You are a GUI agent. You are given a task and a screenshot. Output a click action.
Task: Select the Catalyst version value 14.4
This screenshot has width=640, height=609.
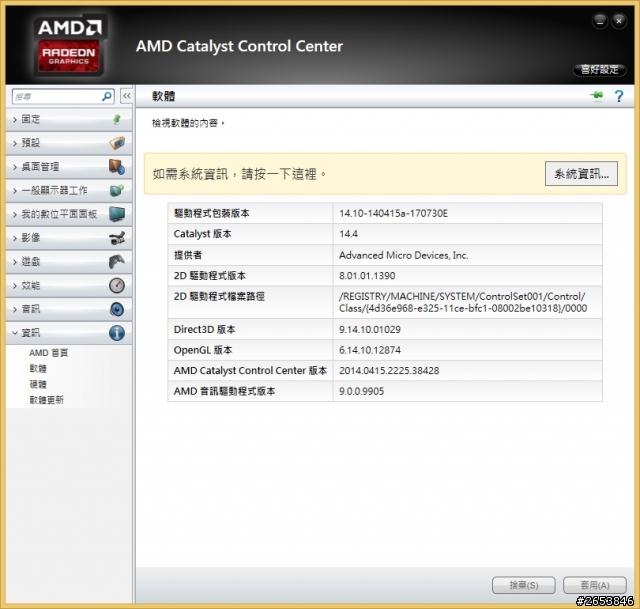pos(349,234)
